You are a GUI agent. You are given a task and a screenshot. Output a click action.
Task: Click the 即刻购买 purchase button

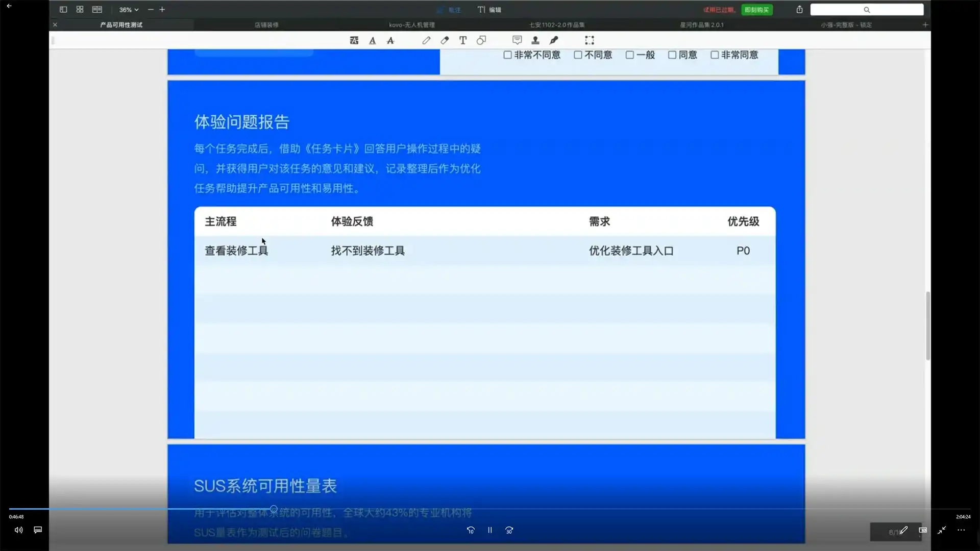(756, 9)
